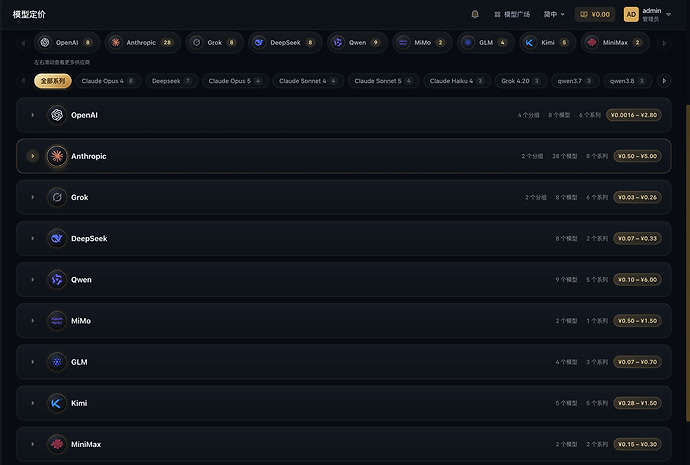Filter by Claude Opus 4 series
The width and height of the screenshot is (690, 465).
coord(108,81)
